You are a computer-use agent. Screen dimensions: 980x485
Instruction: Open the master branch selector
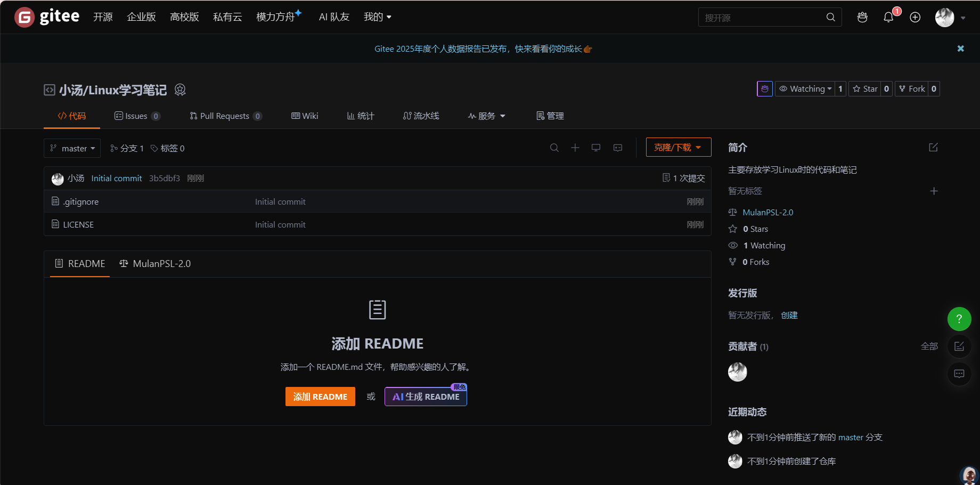(72, 148)
